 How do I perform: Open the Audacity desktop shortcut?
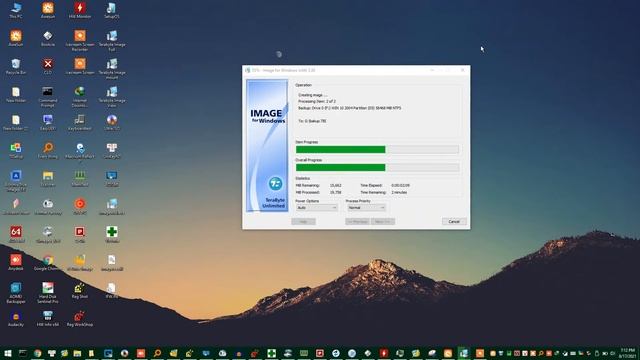[16, 319]
